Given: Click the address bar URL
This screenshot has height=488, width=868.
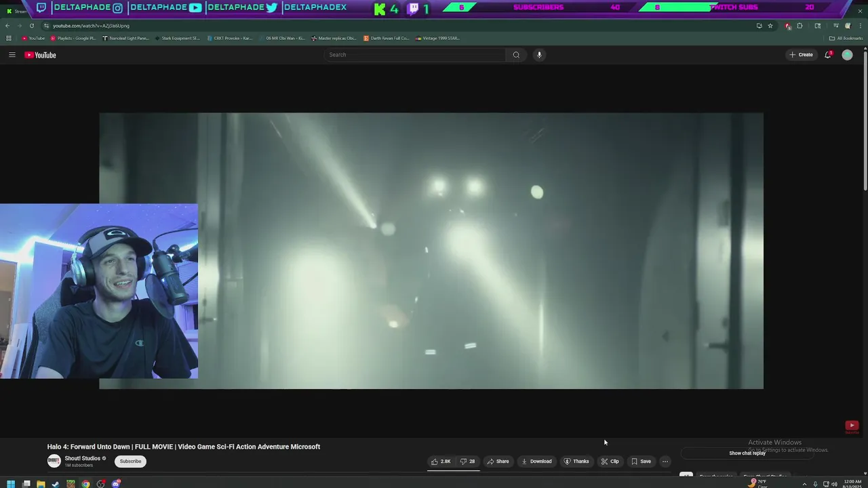Looking at the screenshot, I should click(x=92, y=26).
